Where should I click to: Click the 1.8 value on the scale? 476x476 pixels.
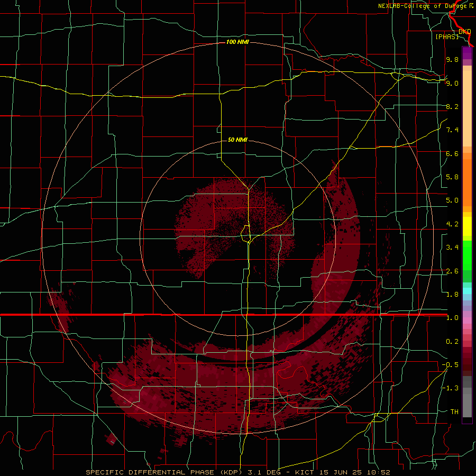452,295
